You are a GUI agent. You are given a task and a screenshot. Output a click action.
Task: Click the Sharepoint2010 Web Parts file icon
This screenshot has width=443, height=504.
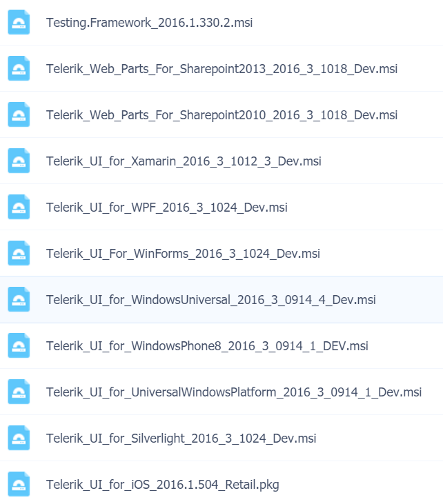click(x=19, y=114)
